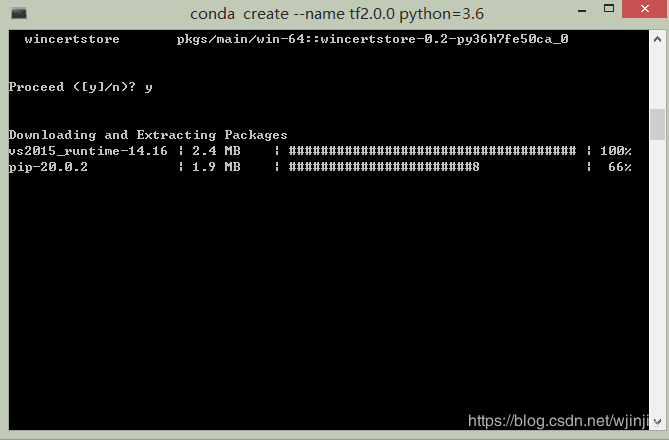Click the '66%' progress value

(620, 167)
